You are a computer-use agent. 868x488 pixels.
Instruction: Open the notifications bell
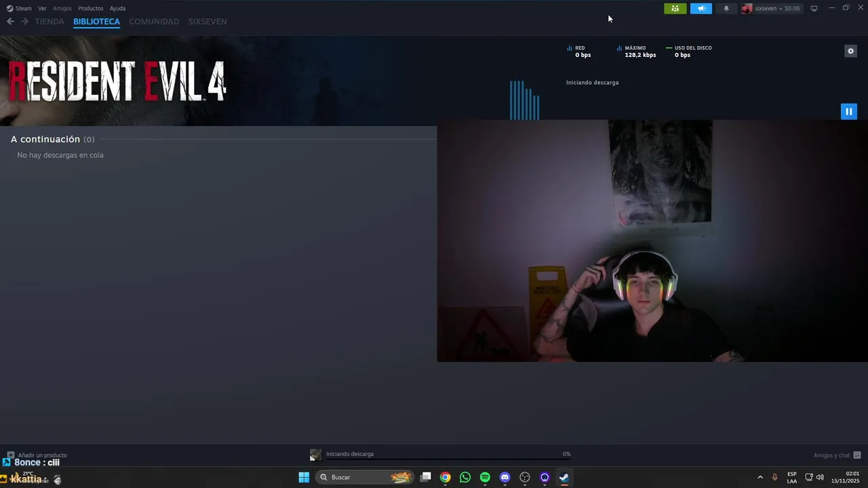click(x=726, y=8)
